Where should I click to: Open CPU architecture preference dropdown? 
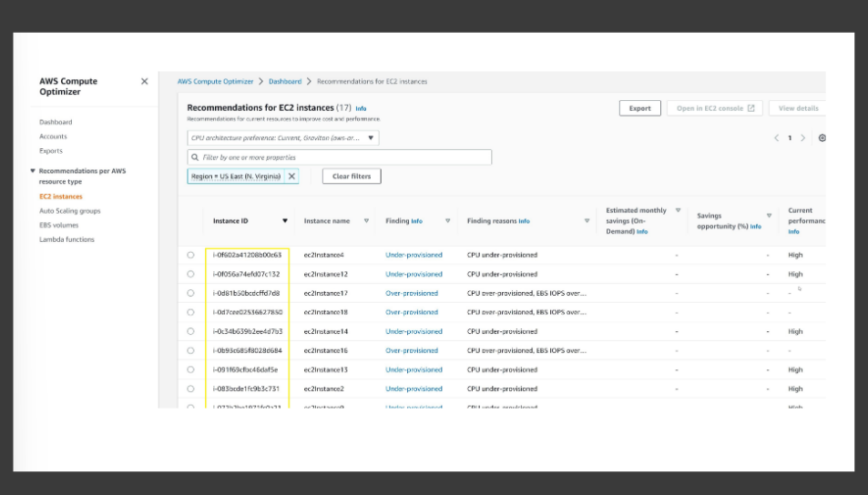[283, 137]
